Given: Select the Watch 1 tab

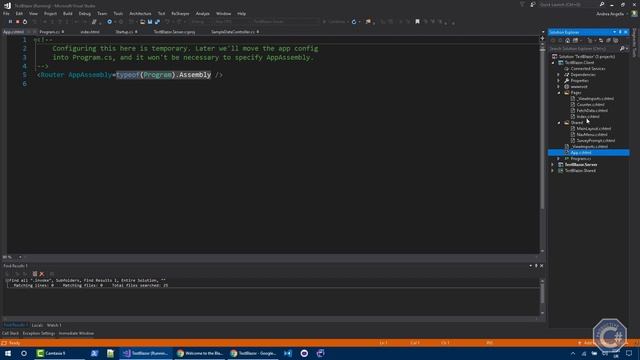Looking at the screenshot, I should (x=54, y=325).
